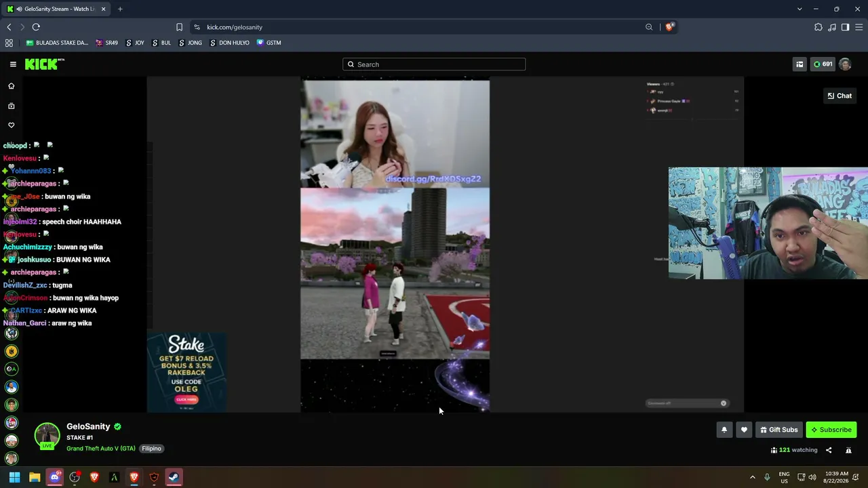Toggle stream notifications bell

pos(724,430)
